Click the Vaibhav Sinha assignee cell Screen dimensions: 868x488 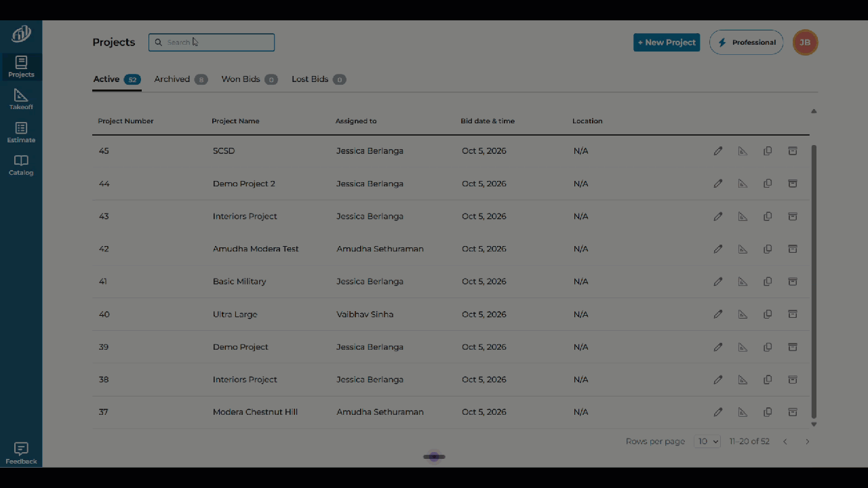pos(365,314)
